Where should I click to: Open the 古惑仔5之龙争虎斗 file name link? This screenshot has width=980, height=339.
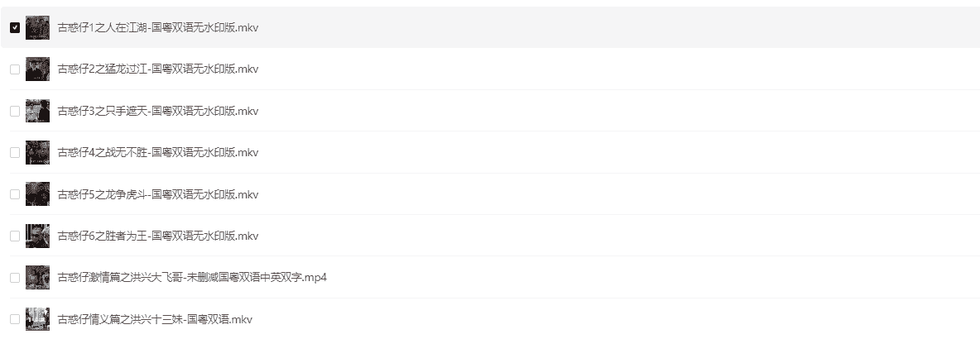coord(158,194)
